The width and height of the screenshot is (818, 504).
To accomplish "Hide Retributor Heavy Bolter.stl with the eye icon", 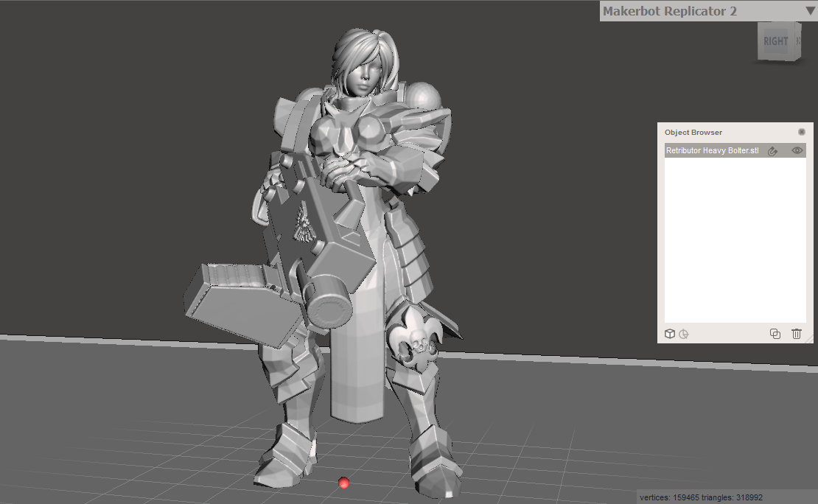I will coord(797,150).
